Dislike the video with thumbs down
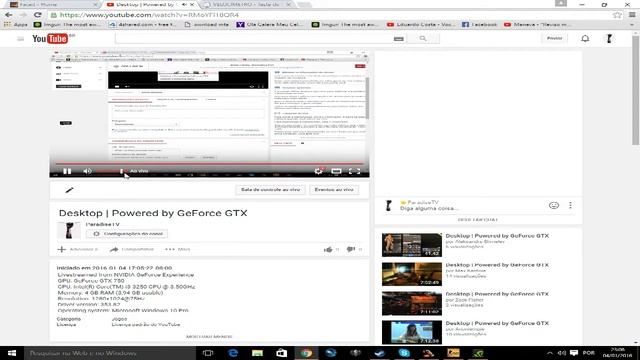 [351, 249]
